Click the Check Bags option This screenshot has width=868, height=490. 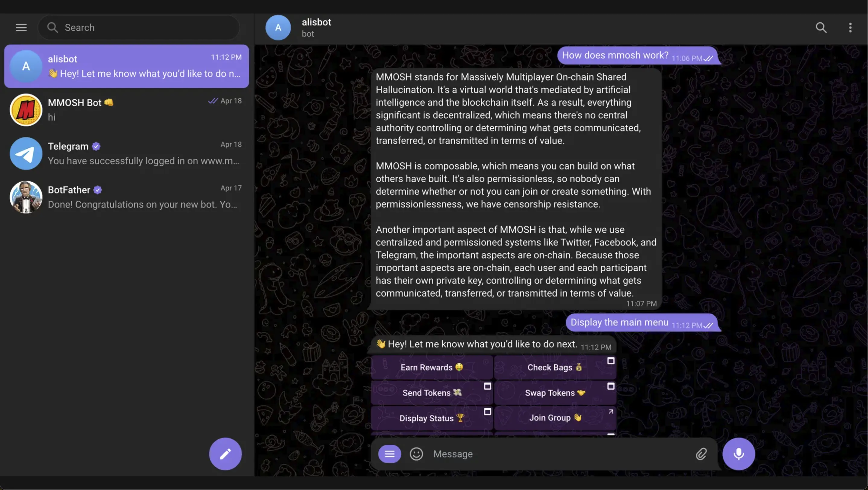pos(555,367)
